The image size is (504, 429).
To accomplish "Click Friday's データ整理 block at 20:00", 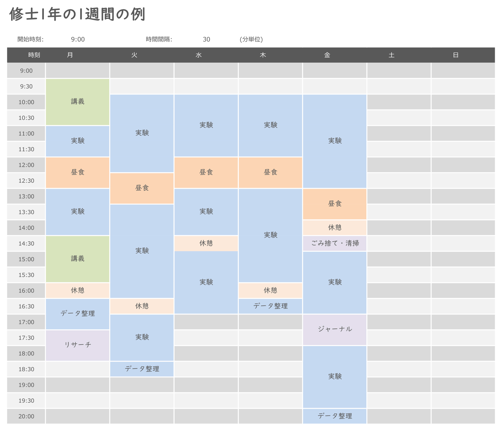I will coord(334,416).
